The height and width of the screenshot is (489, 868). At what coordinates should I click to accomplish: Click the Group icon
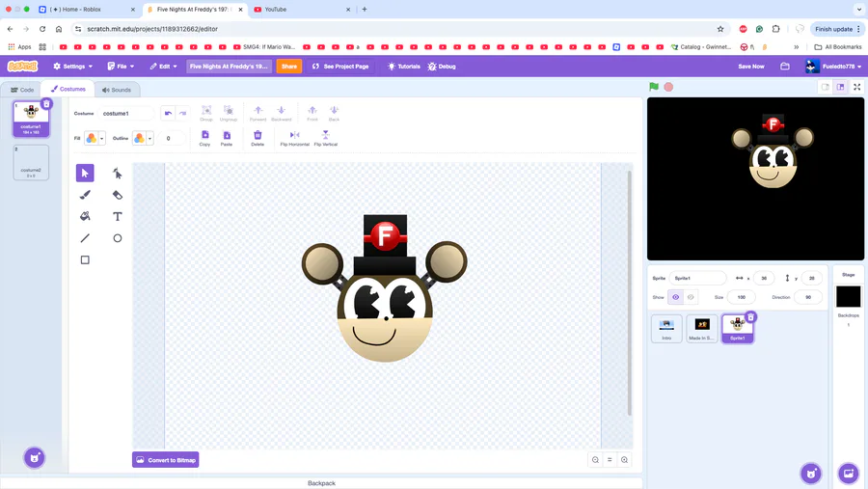206,113
